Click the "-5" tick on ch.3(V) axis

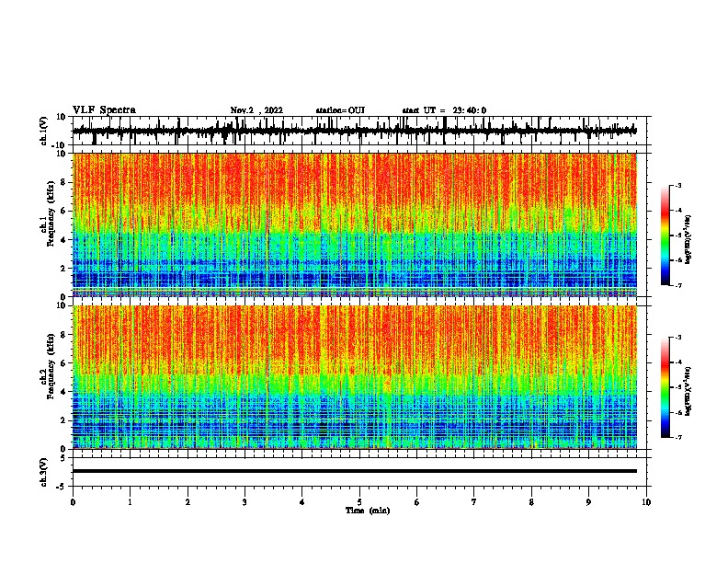click(x=63, y=487)
